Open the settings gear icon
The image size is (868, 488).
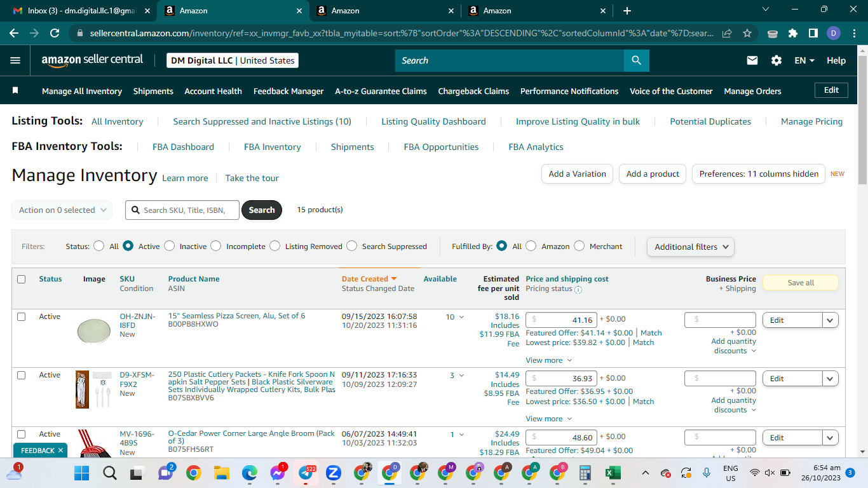coord(776,60)
